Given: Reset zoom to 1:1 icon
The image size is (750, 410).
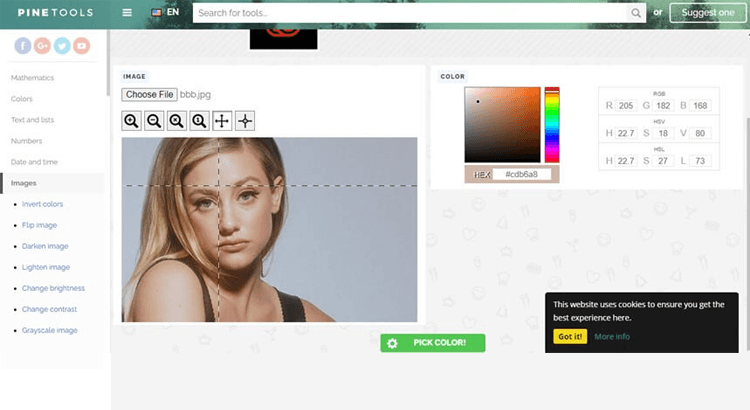Looking at the screenshot, I should tap(199, 121).
